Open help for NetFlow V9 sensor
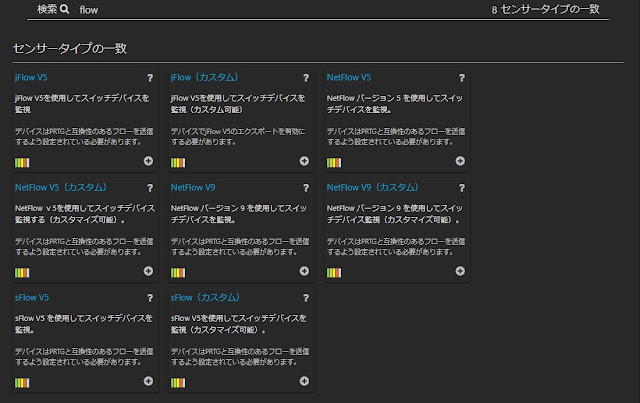The width and height of the screenshot is (640, 403). pos(306,188)
